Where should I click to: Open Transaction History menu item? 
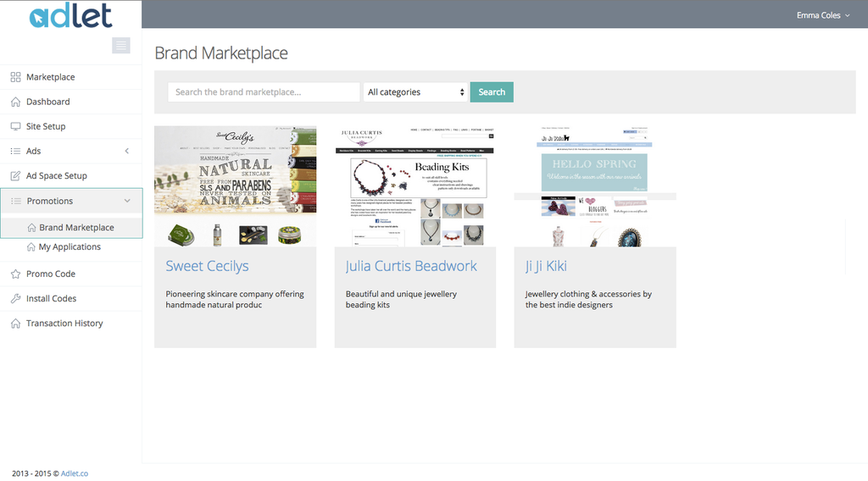[71, 323]
